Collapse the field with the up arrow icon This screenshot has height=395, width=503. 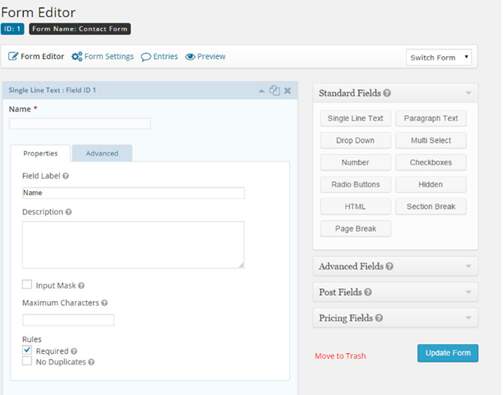click(262, 91)
